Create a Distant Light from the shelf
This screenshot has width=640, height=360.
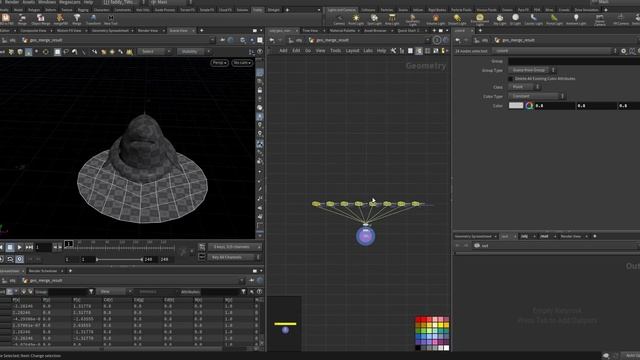click(457, 19)
